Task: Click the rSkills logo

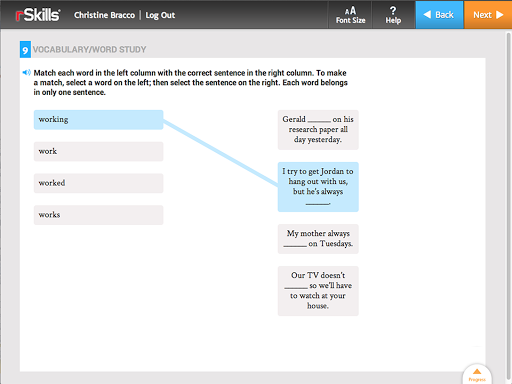Action: [x=38, y=15]
